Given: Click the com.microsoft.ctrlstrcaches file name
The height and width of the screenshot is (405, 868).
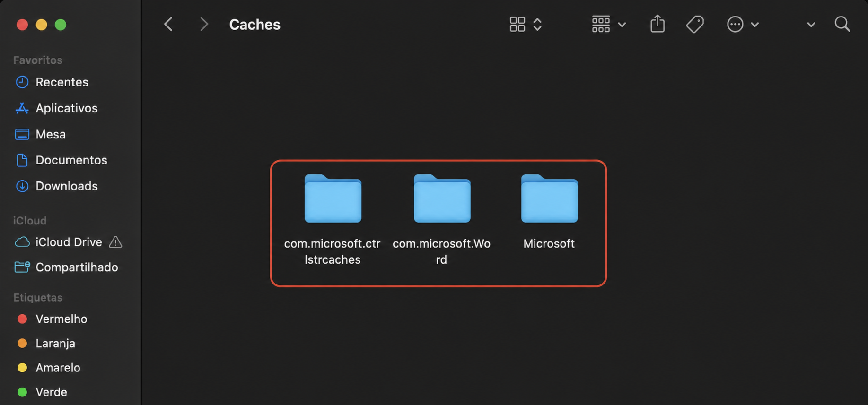Looking at the screenshot, I should click(332, 251).
